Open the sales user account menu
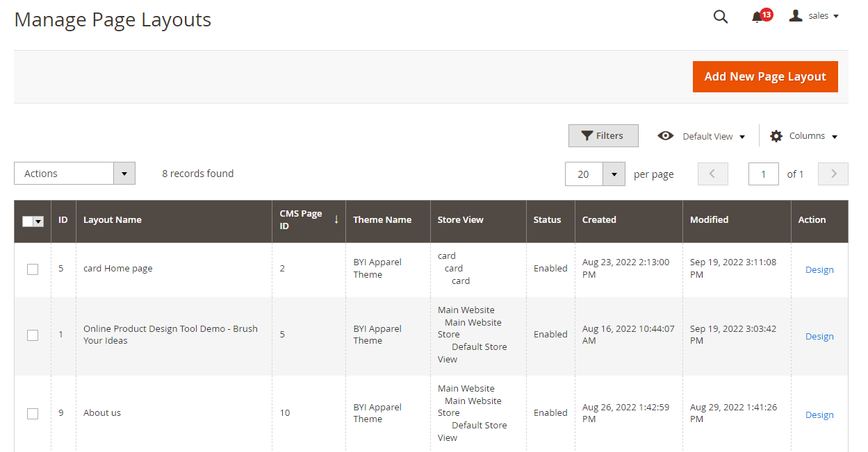Screen dimensions: 868x452 click(x=814, y=16)
